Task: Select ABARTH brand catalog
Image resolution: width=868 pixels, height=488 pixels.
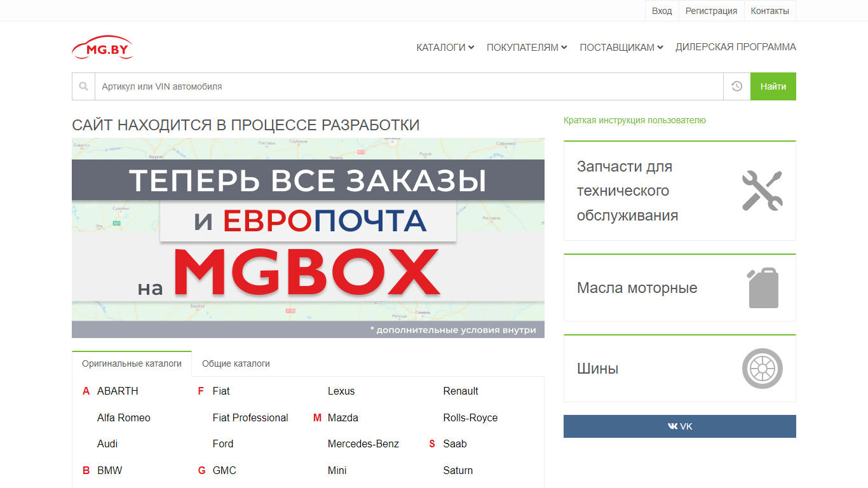Action: click(118, 391)
